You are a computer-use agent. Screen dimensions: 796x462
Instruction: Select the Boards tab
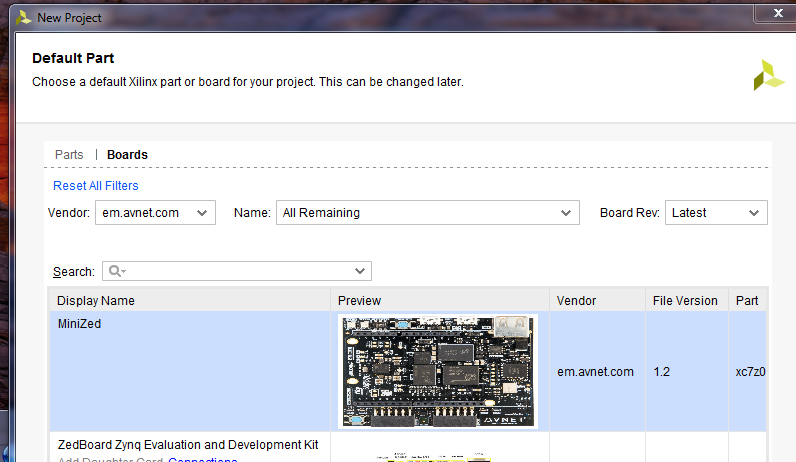(127, 155)
